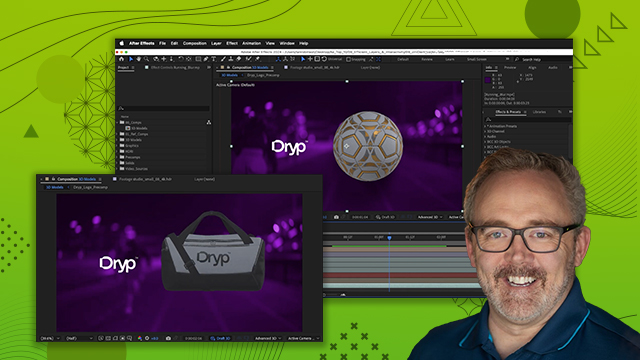Select Composition 3D Models tab in main window
This screenshot has width=640, height=360.
[250, 67]
